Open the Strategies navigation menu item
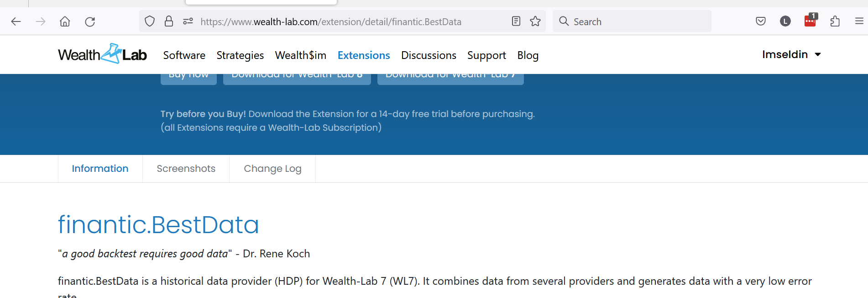The height and width of the screenshot is (298, 868). [x=240, y=55]
